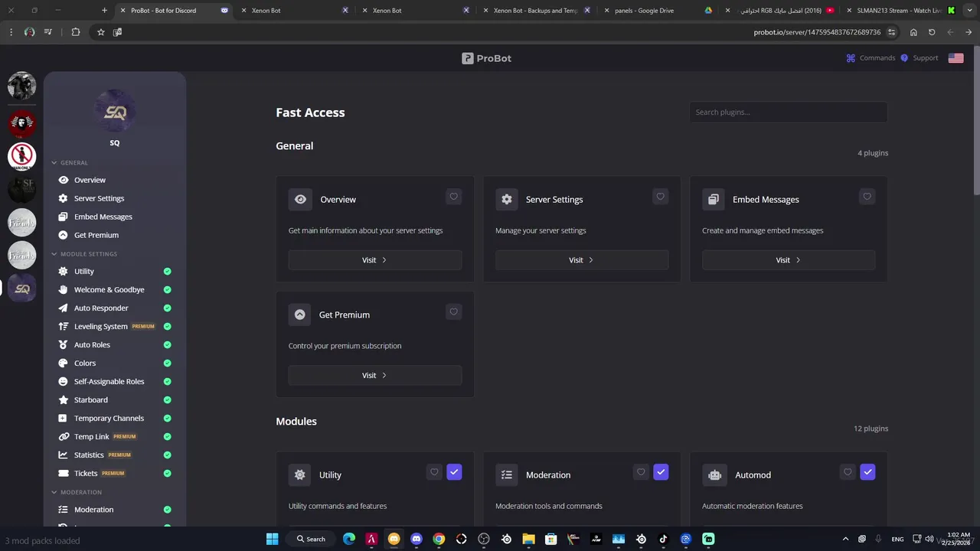Click the ProBot logo in header
The width and height of the screenshot is (980, 551).
click(487, 58)
